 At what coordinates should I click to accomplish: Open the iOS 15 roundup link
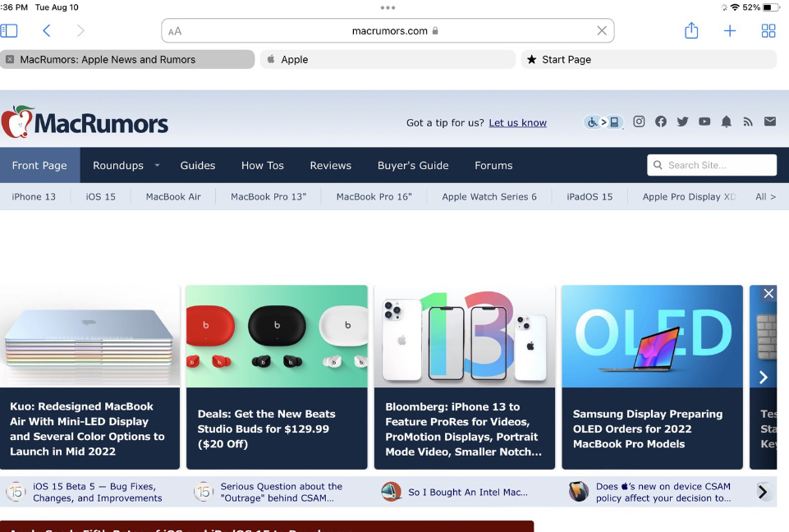(101, 197)
